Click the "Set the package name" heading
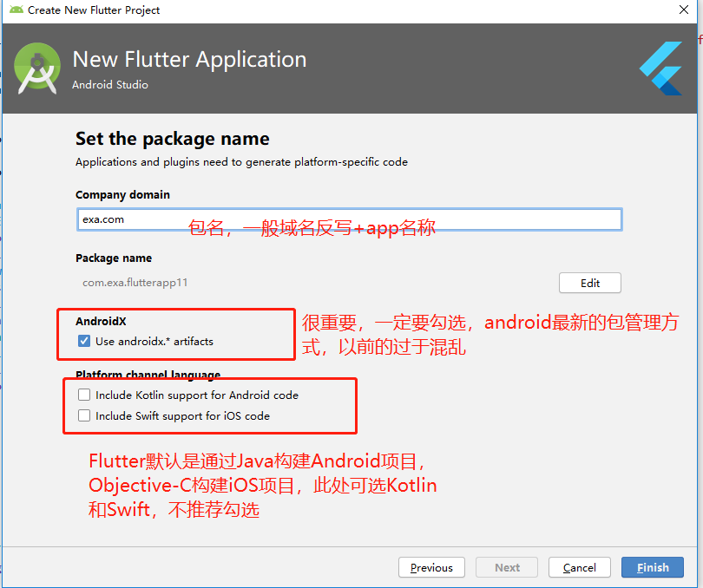The height and width of the screenshot is (588, 703). [x=172, y=139]
